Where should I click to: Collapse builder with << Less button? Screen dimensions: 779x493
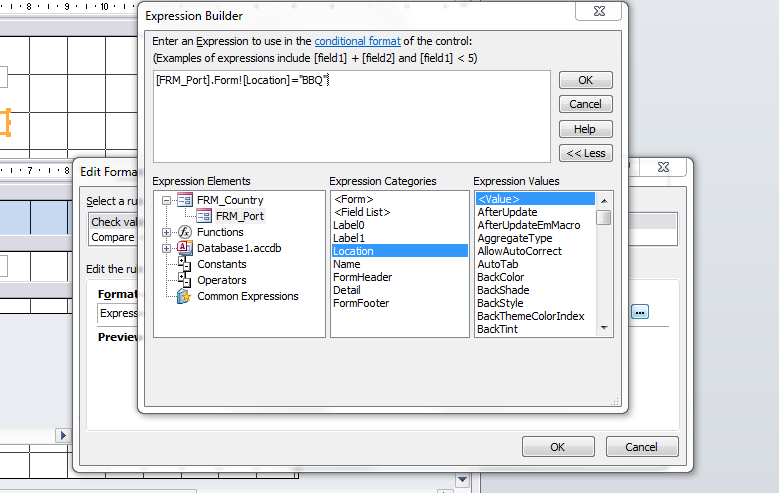click(x=586, y=153)
